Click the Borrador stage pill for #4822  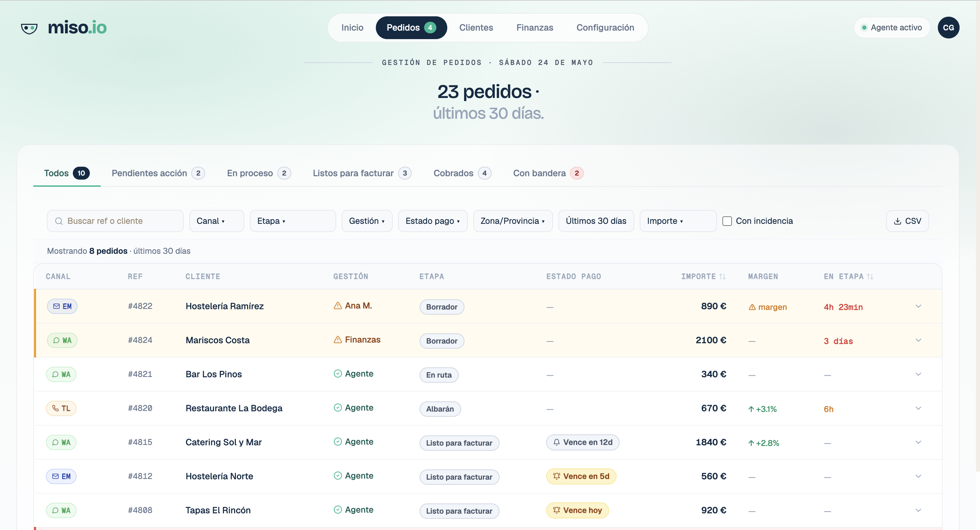coord(441,307)
